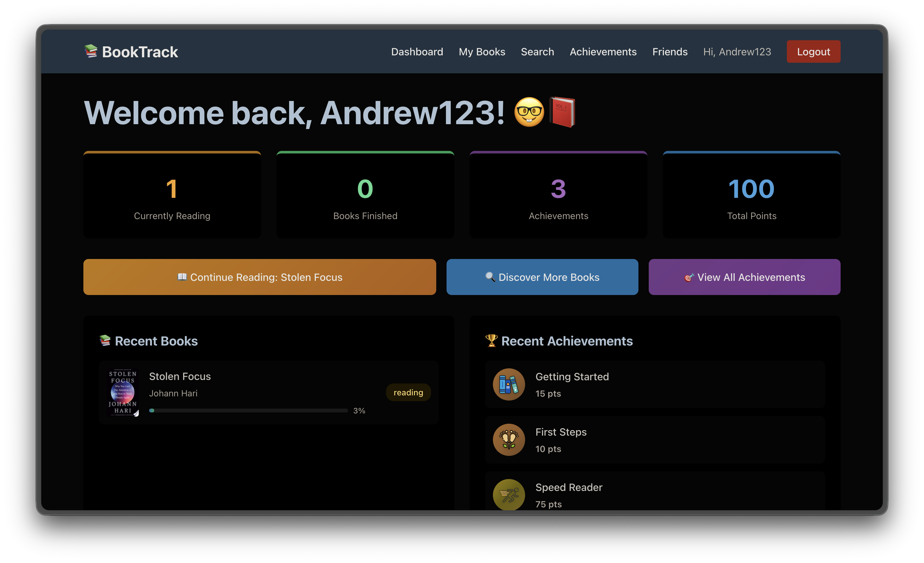Open the Dashboard navigation item
Image resolution: width=924 pixels, height=563 pixels.
click(417, 52)
